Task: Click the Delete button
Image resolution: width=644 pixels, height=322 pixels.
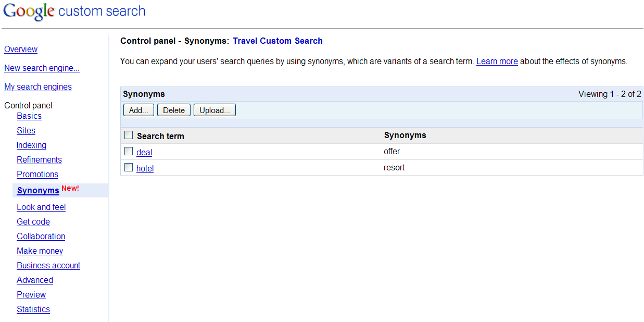Action: (173, 110)
